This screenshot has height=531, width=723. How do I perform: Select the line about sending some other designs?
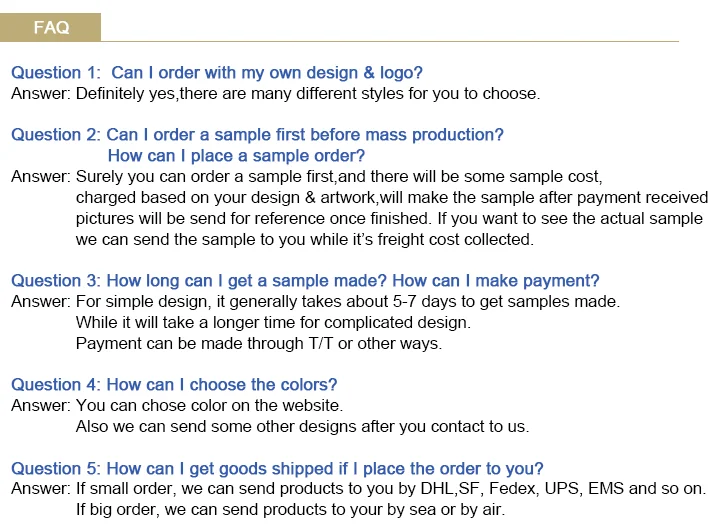[302, 427]
